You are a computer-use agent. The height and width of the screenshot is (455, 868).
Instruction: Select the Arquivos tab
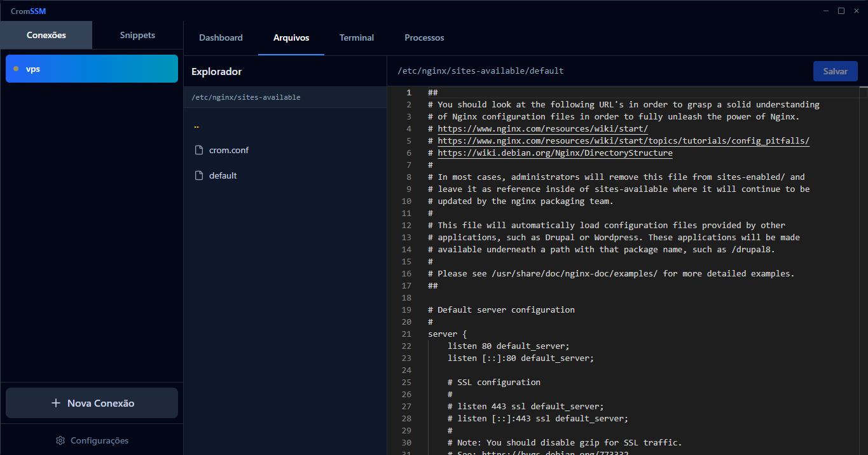291,37
